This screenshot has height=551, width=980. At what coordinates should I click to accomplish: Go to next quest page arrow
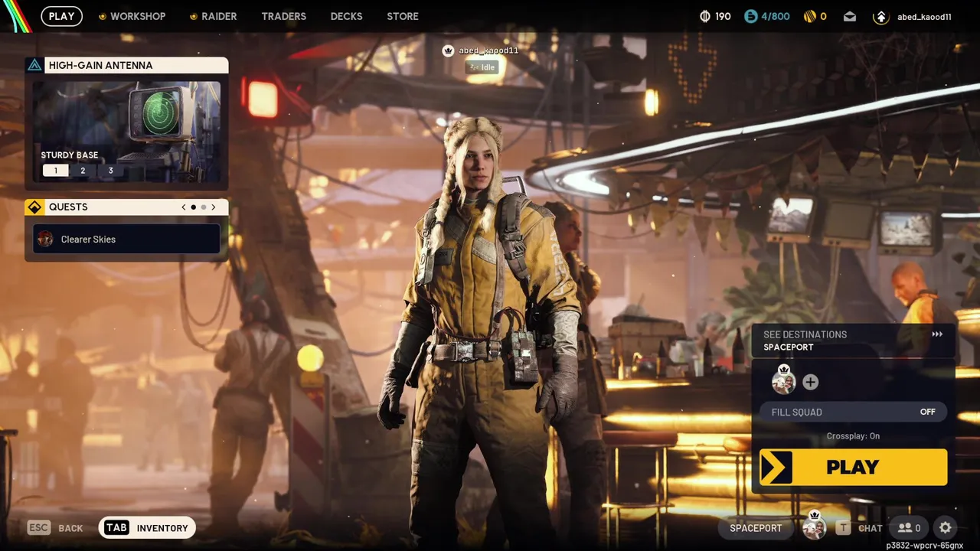[x=214, y=207]
